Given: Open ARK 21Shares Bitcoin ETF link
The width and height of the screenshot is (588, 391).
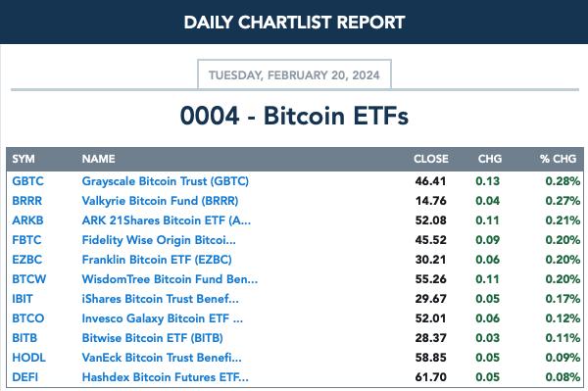Looking at the screenshot, I should (167, 220).
